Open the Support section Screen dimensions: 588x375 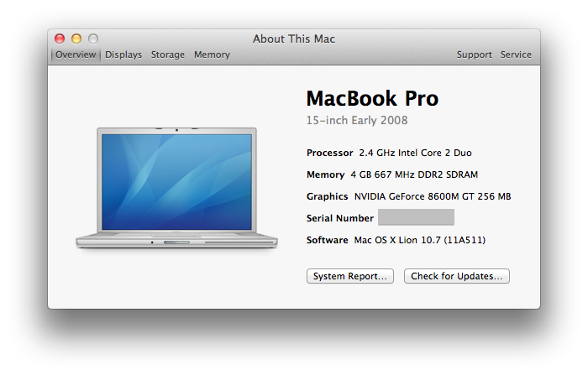pos(474,55)
